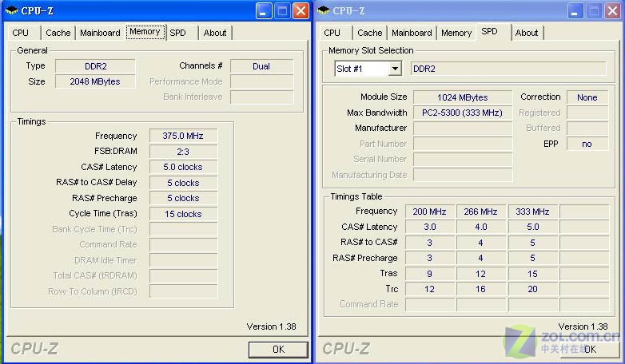The width and height of the screenshot is (625, 364).
Task: Select Memory tab in left CPU-Z window
Action: pyautogui.click(x=145, y=32)
